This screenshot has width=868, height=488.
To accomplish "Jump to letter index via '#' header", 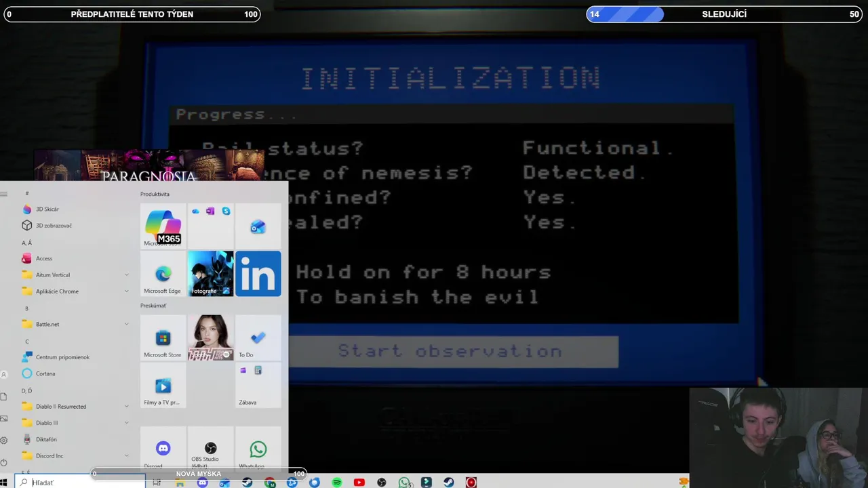I will tap(27, 194).
